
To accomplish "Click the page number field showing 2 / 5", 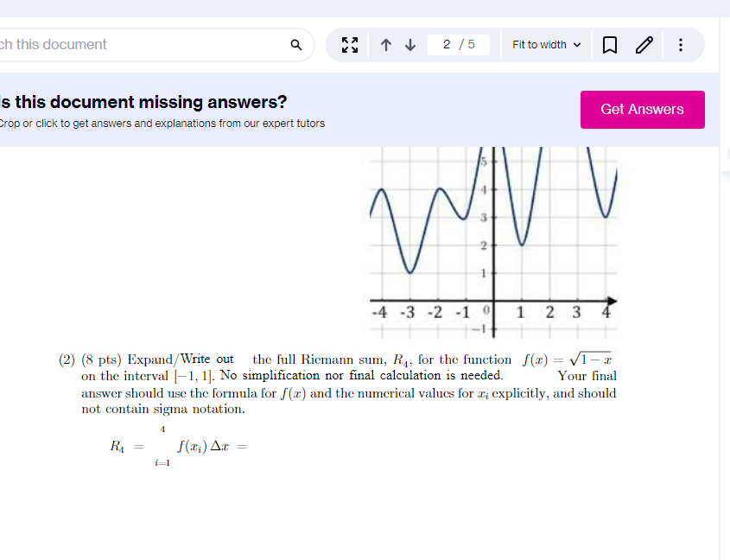I will 458,44.
